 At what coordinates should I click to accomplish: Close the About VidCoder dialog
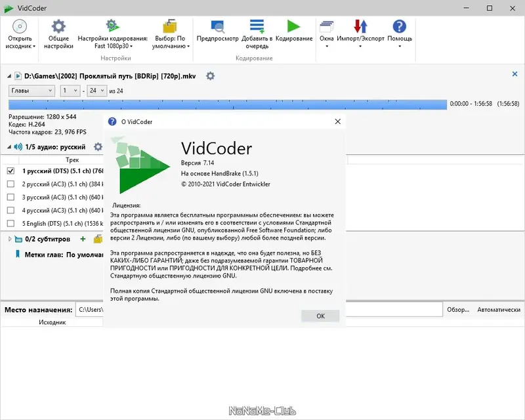pyautogui.click(x=338, y=121)
